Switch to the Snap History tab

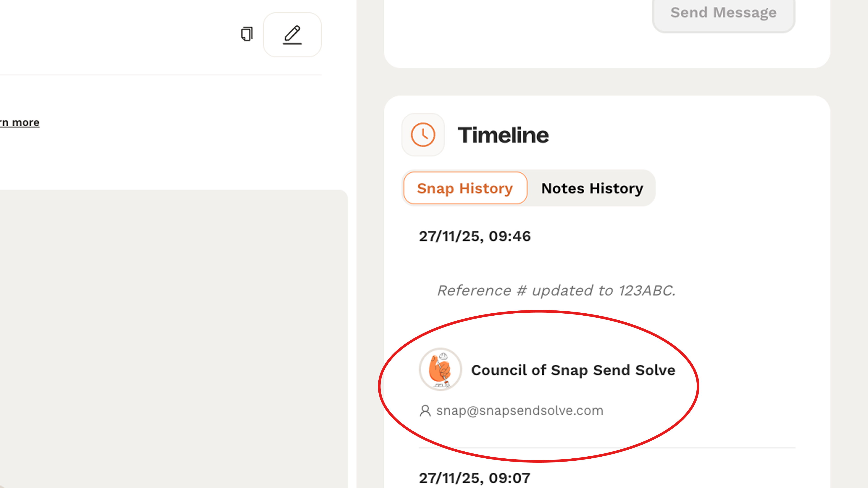tap(465, 188)
